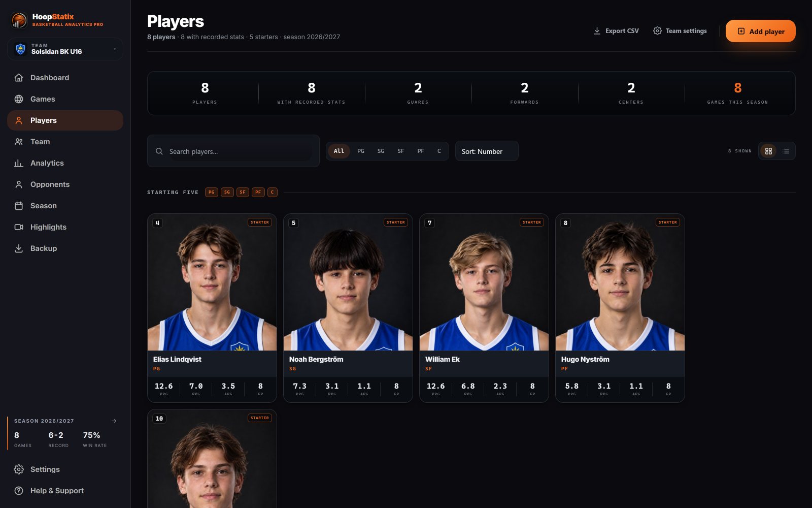Click the Season calendar icon
This screenshot has height=508, width=812.
[x=19, y=206]
